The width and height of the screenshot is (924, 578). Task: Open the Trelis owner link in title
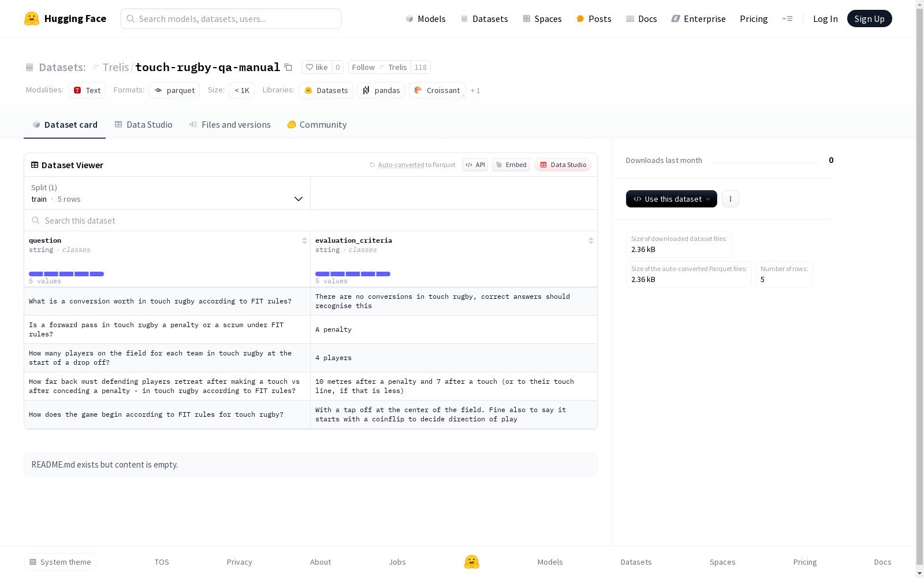pos(115,67)
